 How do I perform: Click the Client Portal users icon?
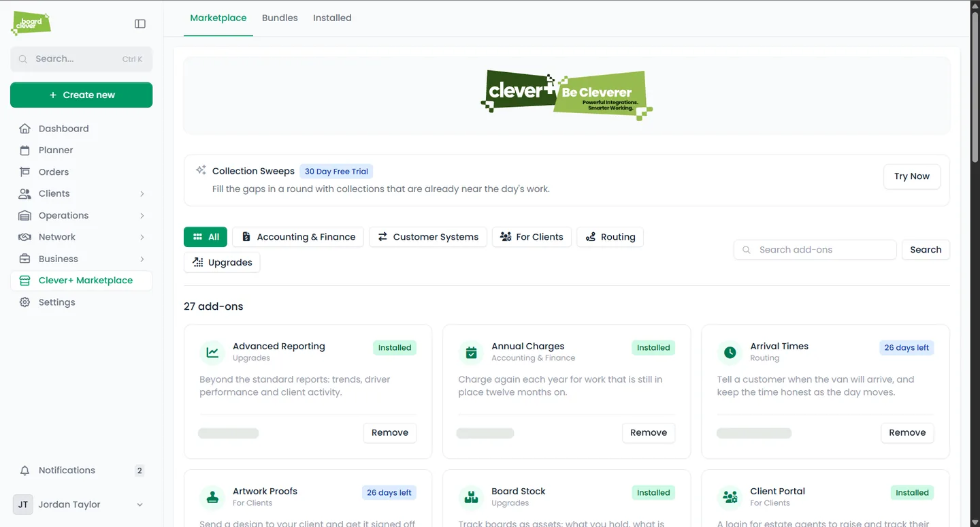[730, 498]
